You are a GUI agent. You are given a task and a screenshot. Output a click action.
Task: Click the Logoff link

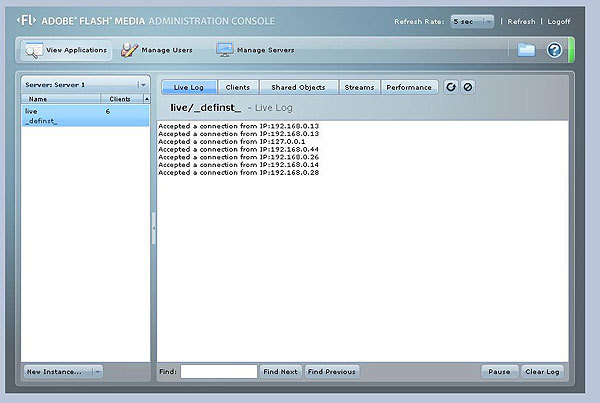pos(559,21)
